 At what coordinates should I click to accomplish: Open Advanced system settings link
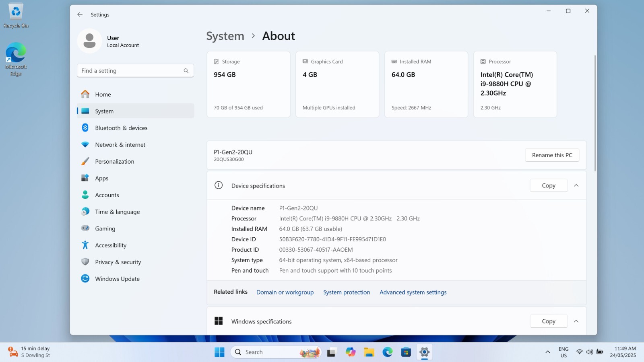(413, 292)
